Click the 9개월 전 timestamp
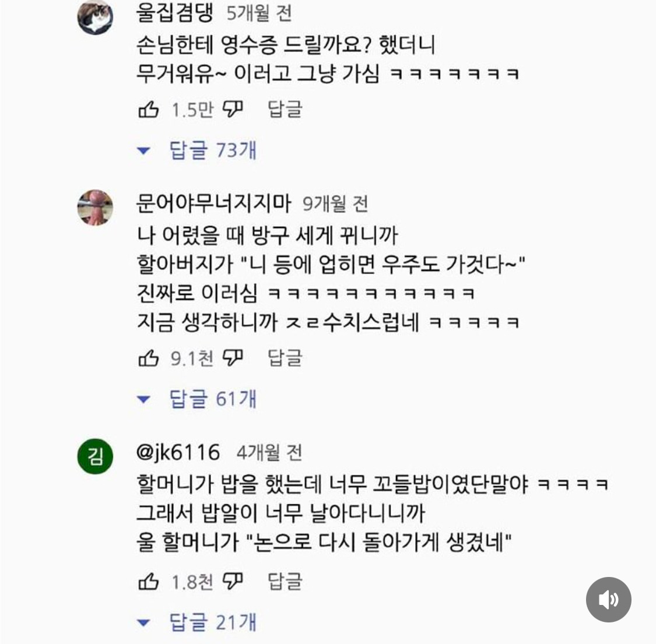Screen dimensions: 656x644 (x=335, y=204)
